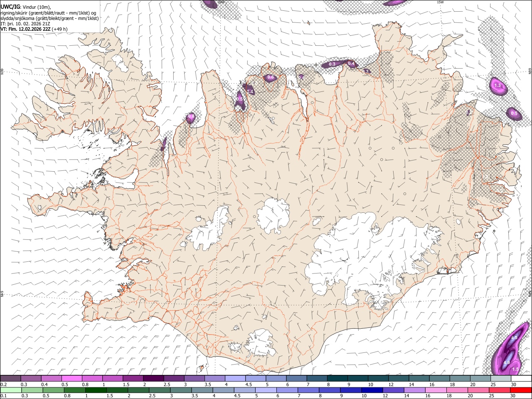Select the 14 violet swatch in the rain legend

point(414,390)
